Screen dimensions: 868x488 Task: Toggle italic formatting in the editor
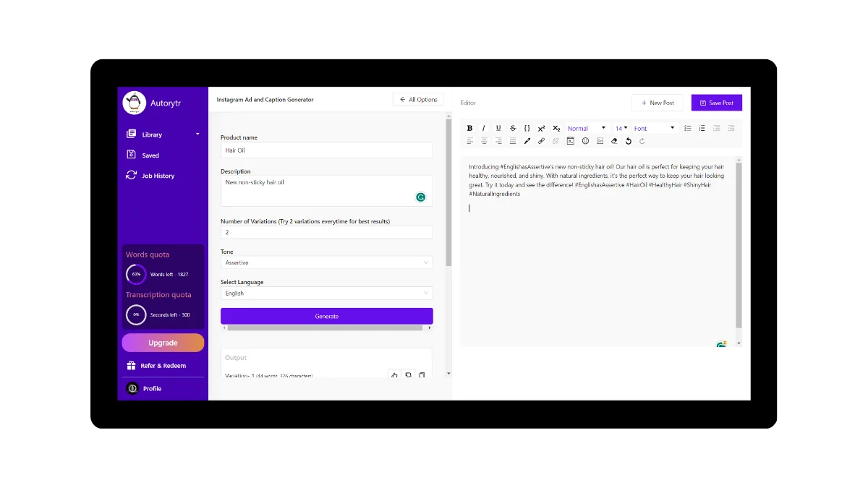pos(484,128)
